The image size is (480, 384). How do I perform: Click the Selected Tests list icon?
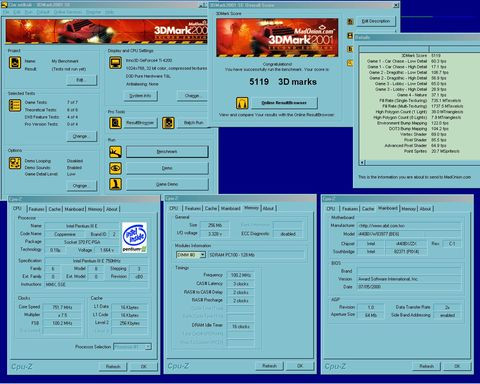click(x=15, y=105)
